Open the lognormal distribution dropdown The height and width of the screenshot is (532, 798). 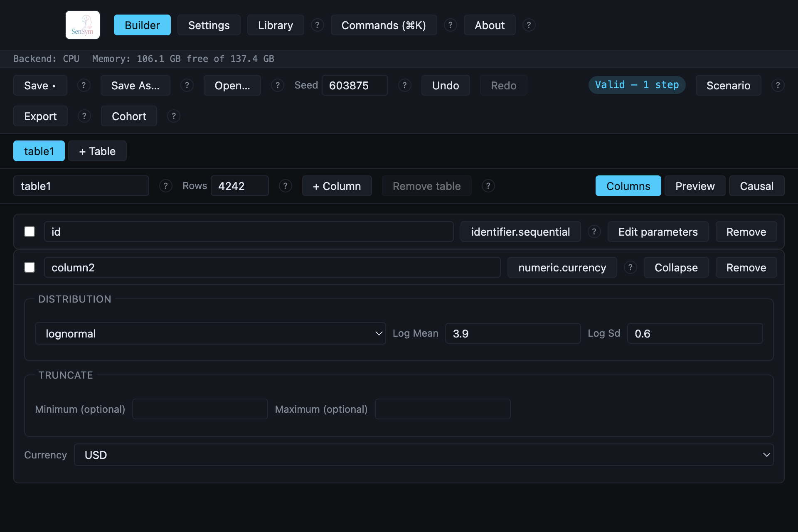(210, 333)
